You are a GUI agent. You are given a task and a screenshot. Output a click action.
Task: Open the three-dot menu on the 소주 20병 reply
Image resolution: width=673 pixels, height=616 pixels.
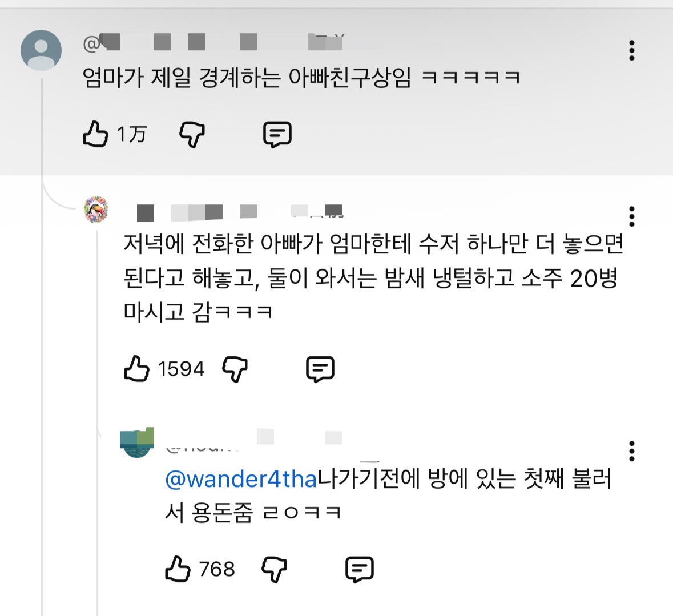point(631,216)
